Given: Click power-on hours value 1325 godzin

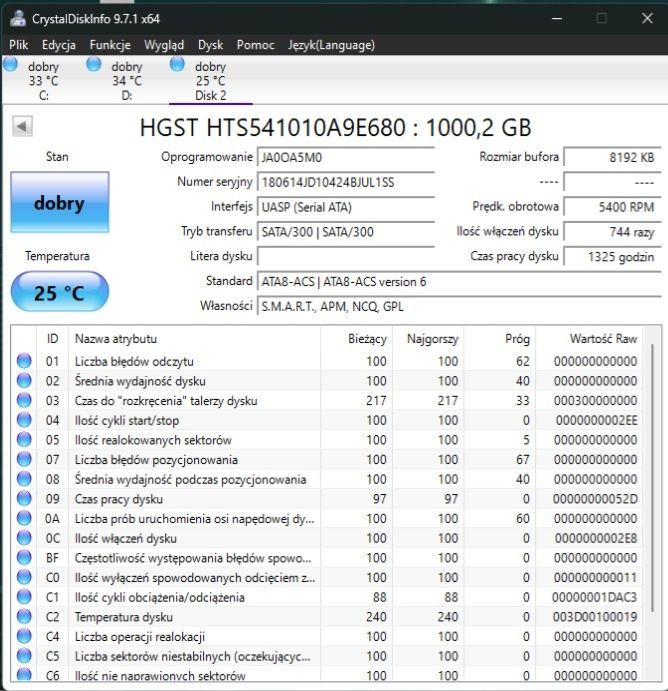Looking at the screenshot, I should [x=612, y=256].
